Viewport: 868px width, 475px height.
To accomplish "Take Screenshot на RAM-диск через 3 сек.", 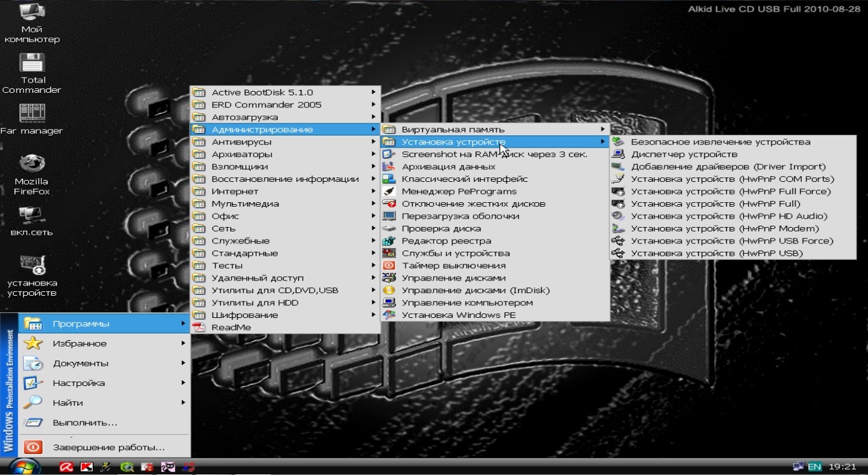I will click(495, 155).
